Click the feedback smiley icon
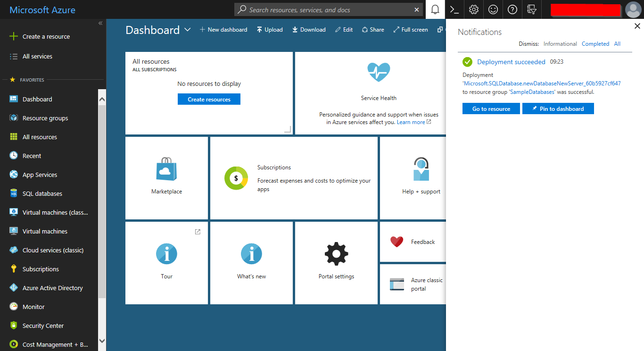 (493, 9)
